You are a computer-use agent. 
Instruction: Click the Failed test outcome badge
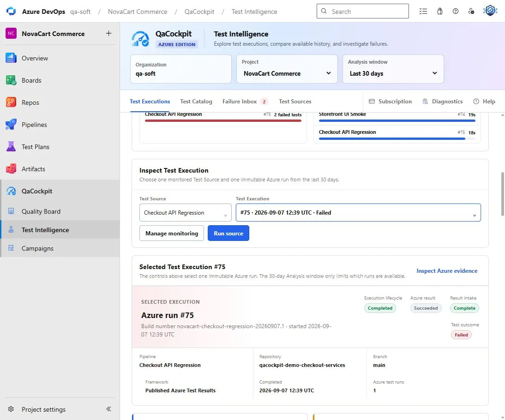coord(461,335)
